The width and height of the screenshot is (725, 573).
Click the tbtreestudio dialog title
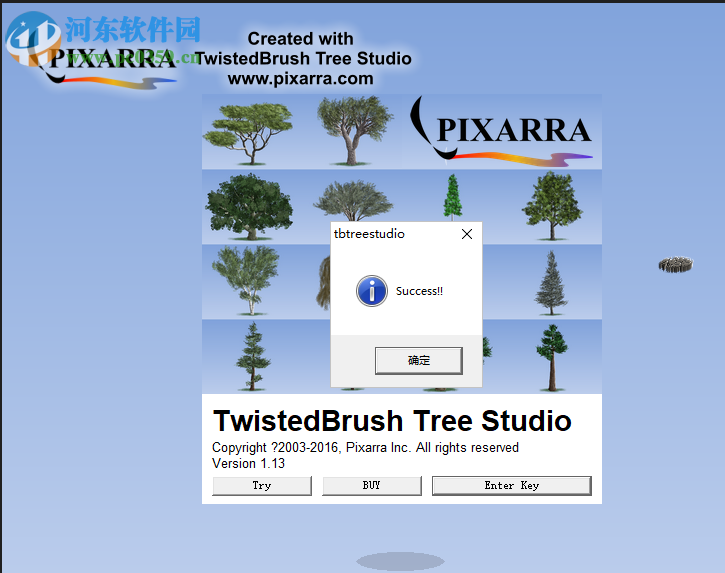pos(369,234)
